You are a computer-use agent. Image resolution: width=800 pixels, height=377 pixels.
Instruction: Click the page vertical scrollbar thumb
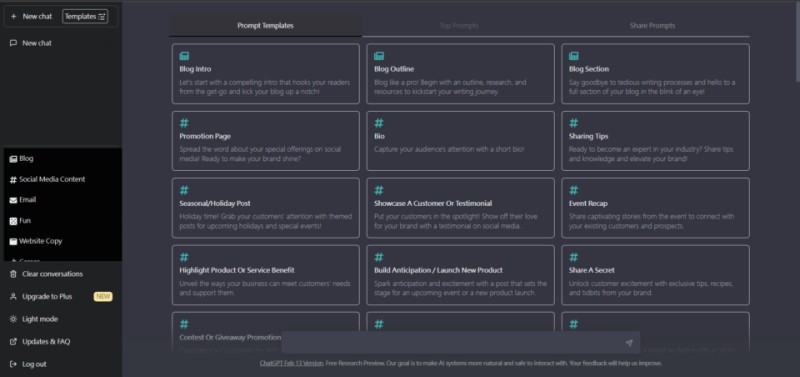click(797, 42)
